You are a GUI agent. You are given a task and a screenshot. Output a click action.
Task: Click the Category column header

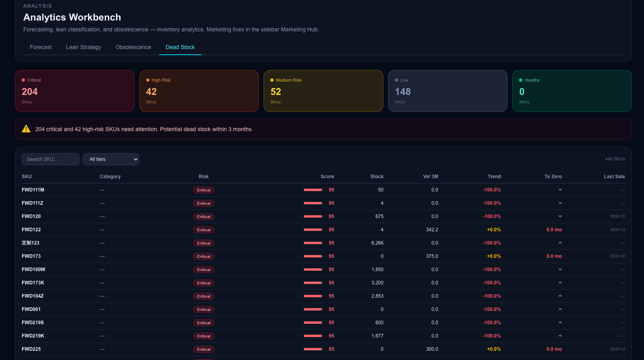[x=110, y=177]
